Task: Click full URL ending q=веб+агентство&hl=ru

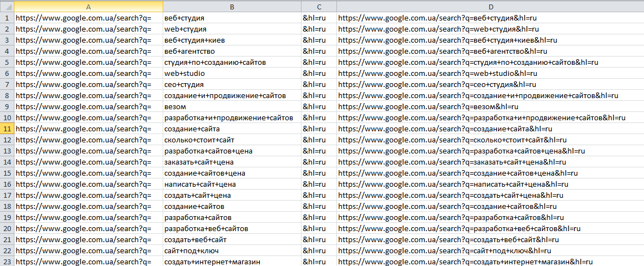Action: 490,51
